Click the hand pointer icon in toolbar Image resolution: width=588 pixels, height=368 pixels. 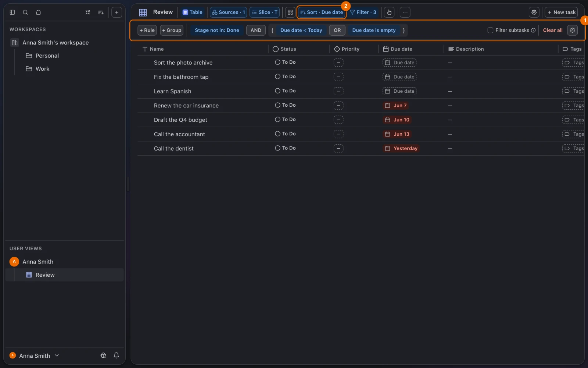click(x=389, y=12)
